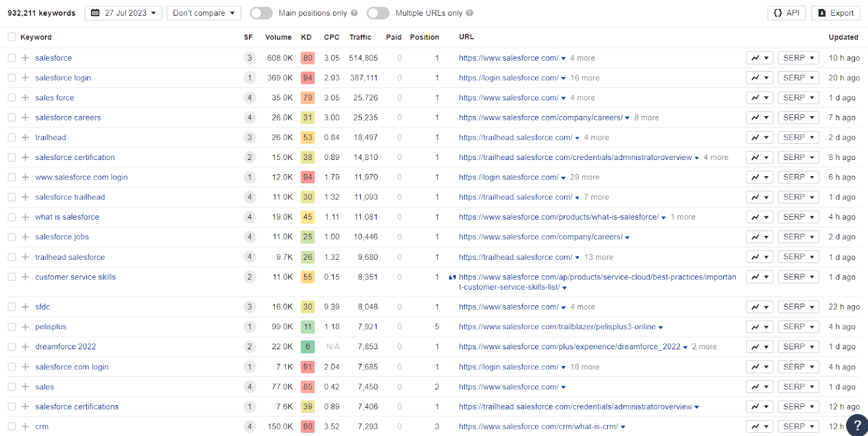The image size is (868, 436).
Task: Sort table by CPC column
Action: tap(331, 37)
